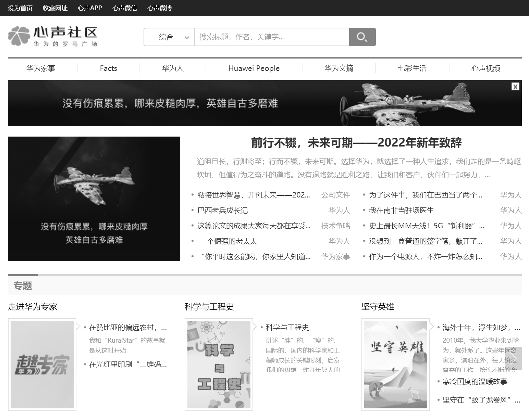Open article 为了这件事，我们在巴西当了两个
529x420 pixels.
point(426,195)
